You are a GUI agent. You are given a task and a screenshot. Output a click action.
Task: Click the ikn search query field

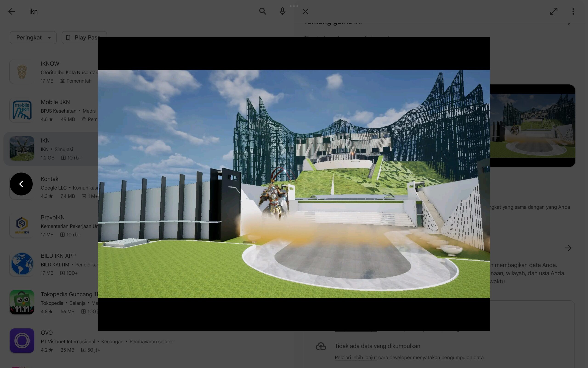click(x=141, y=11)
